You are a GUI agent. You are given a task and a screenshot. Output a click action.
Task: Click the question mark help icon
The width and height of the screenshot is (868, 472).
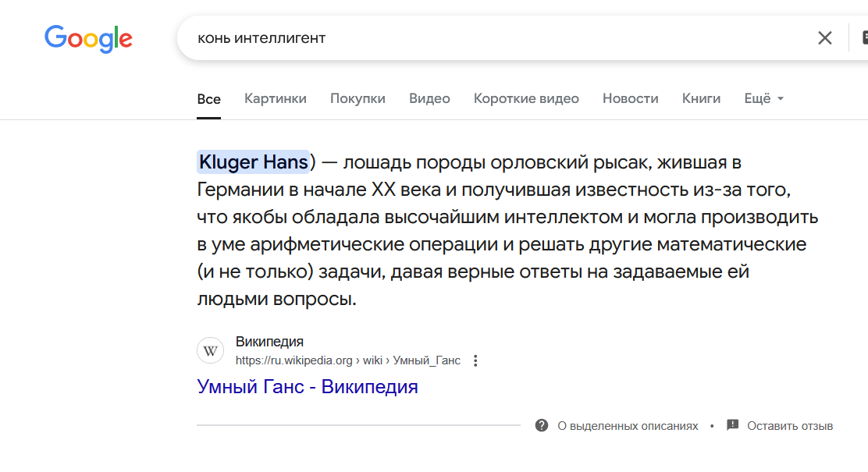pyautogui.click(x=542, y=425)
